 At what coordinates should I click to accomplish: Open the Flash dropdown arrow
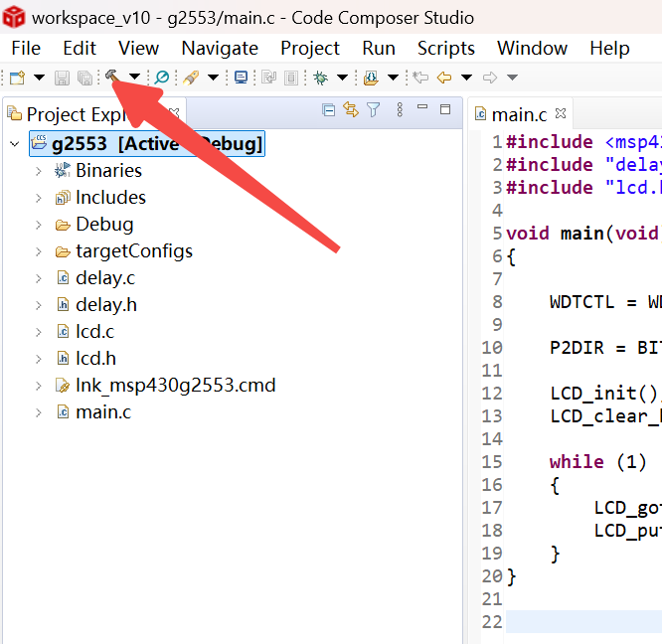tap(213, 78)
